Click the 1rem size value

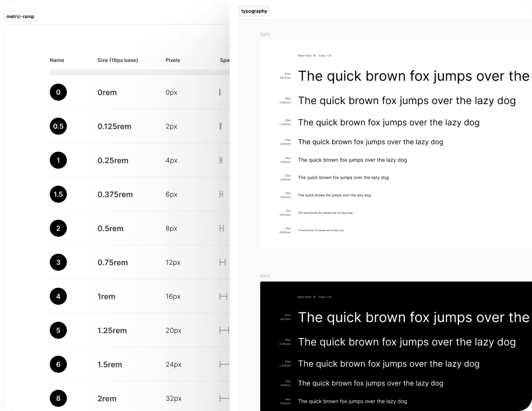pyautogui.click(x=106, y=297)
